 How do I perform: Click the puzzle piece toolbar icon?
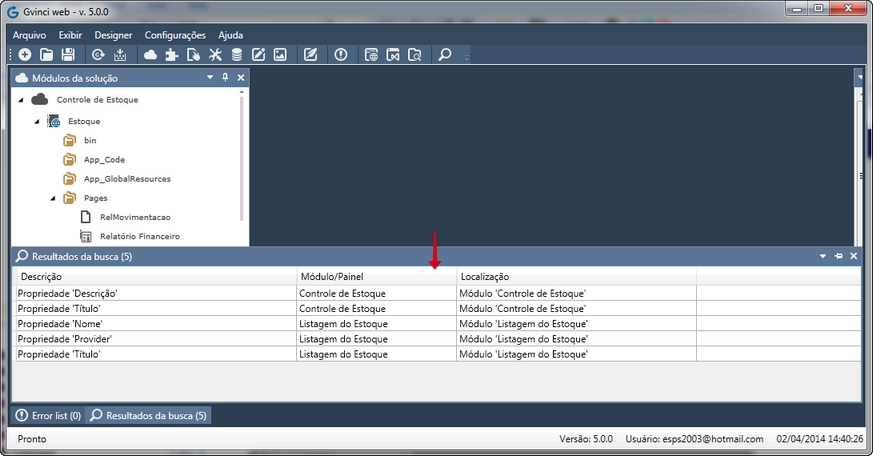coord(172,55)
